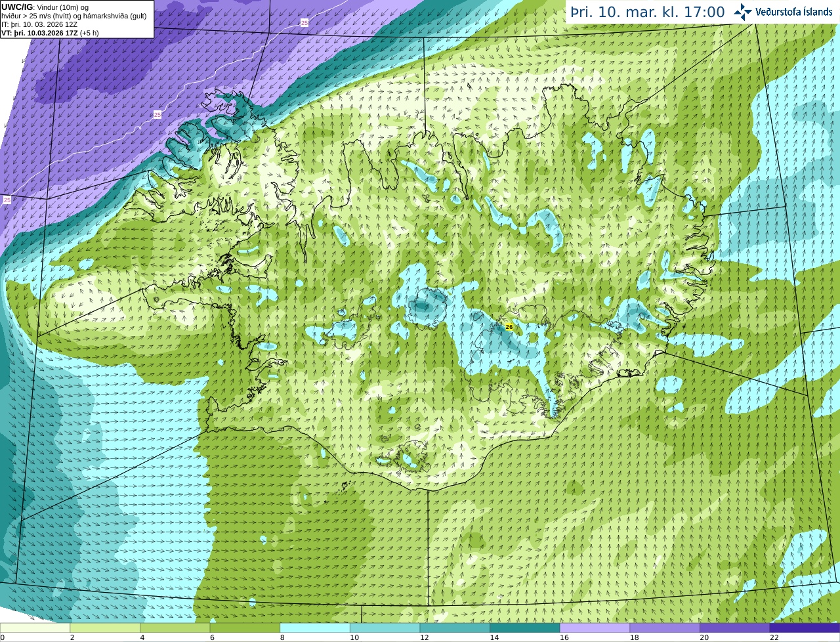
Task: Click the scale label 12
Action: [425, 637]
